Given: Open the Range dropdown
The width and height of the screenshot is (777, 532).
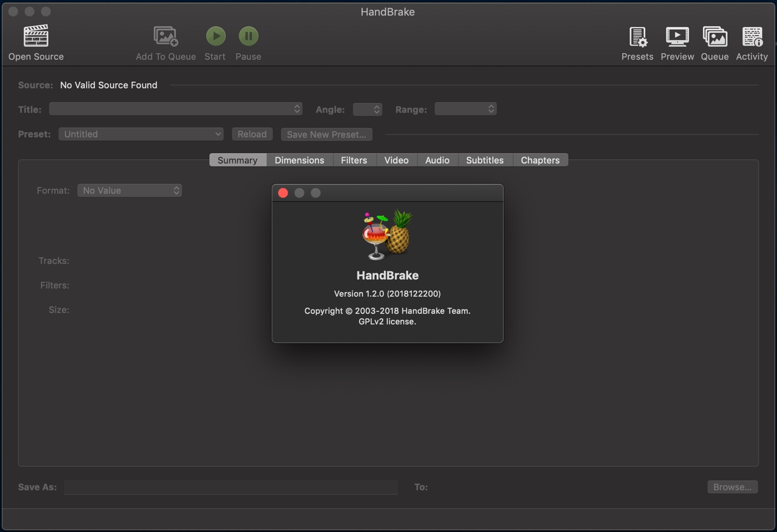Looking at the screenshot, I should tap(466, 109).
